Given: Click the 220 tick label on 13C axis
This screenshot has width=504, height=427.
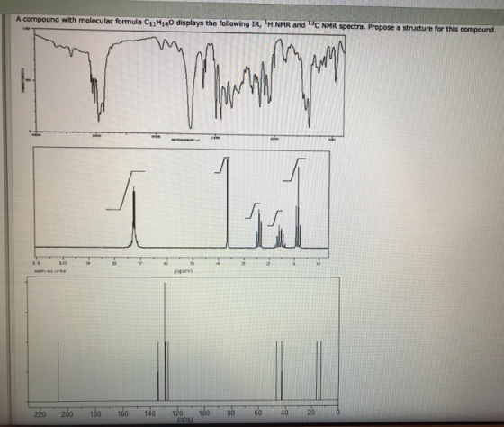Looking at the screenshot, I should pos(40,413).
